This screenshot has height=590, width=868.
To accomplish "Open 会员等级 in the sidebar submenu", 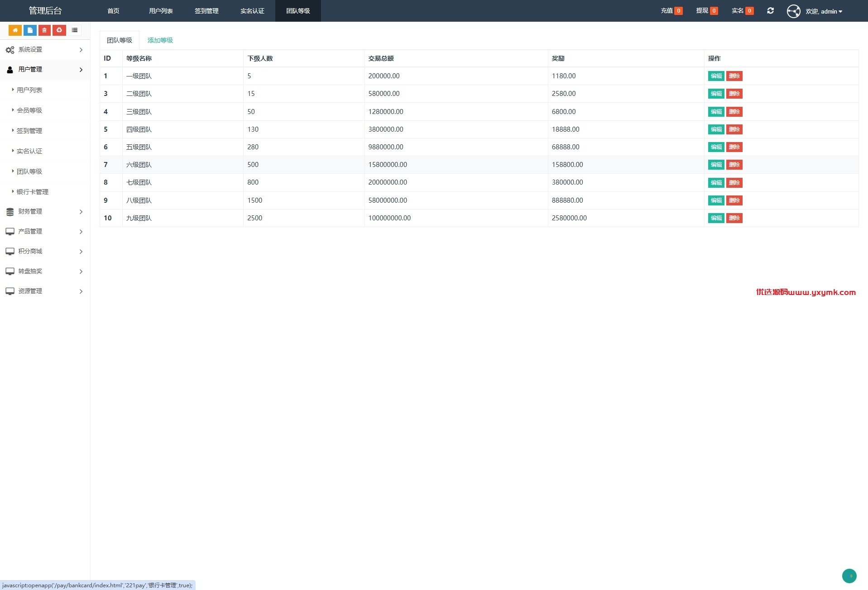I will (x=29, y=110).
